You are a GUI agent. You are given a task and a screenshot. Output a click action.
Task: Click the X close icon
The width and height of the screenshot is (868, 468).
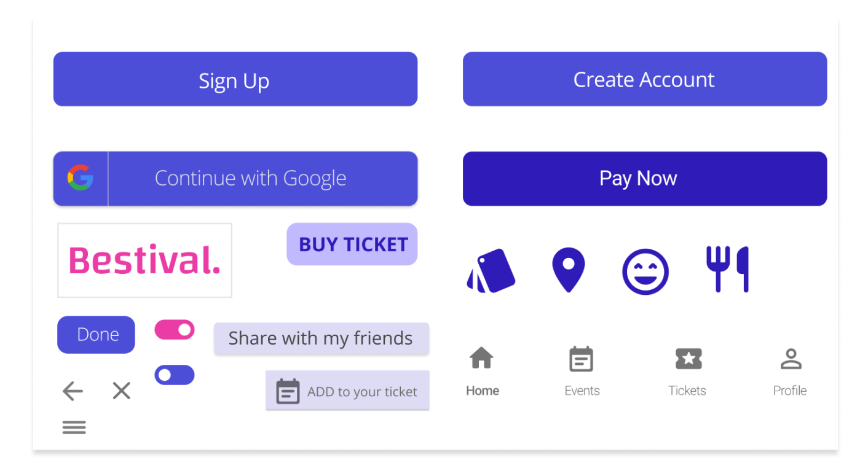click(x=122, y=391)
